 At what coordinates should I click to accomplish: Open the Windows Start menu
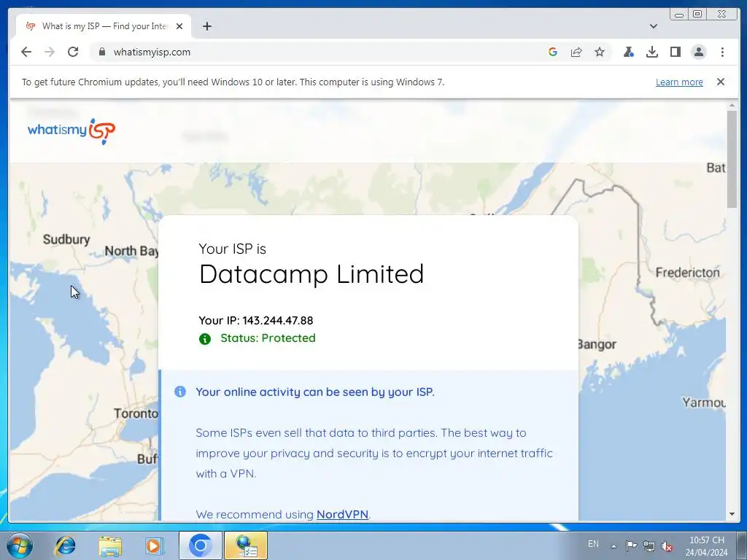[x=20, y=545]
